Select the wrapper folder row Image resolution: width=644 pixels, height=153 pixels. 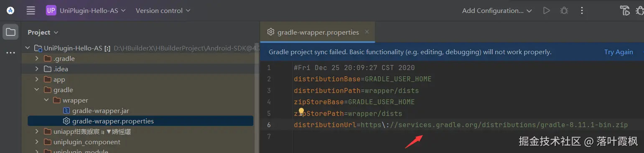pos(140,100)
